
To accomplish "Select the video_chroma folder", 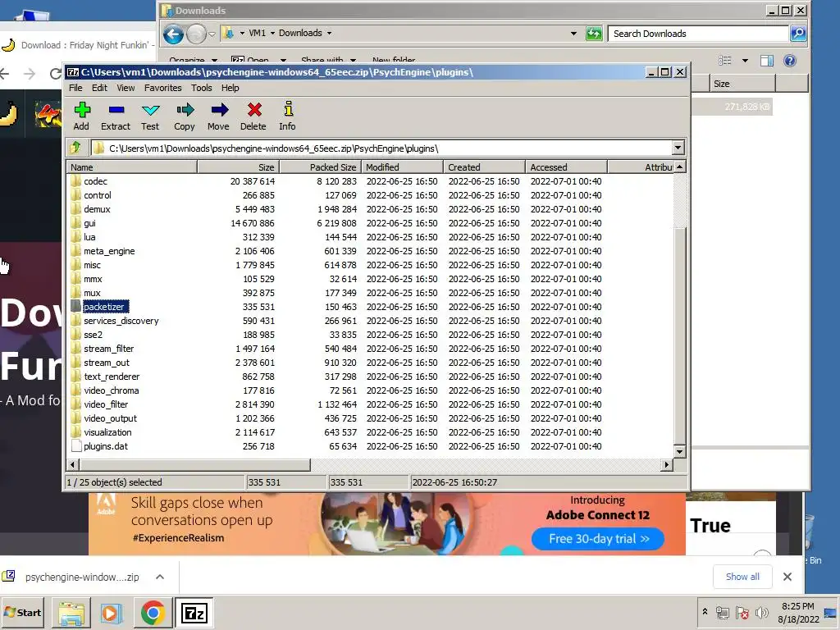I will 112,390.
